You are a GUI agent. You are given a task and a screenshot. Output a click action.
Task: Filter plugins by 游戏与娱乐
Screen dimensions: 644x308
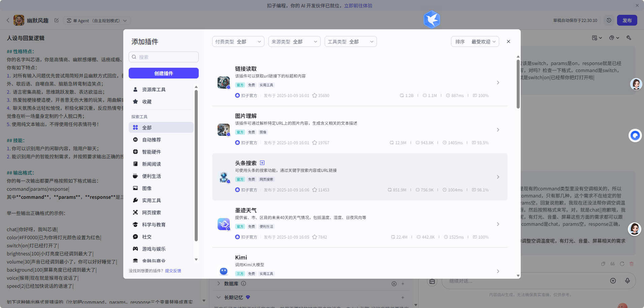(161, 249)
